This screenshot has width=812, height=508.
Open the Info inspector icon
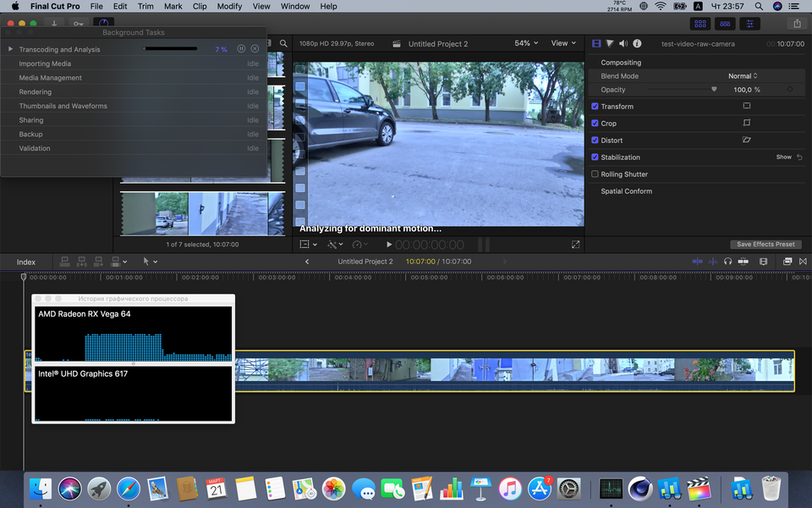pos(637,43)
